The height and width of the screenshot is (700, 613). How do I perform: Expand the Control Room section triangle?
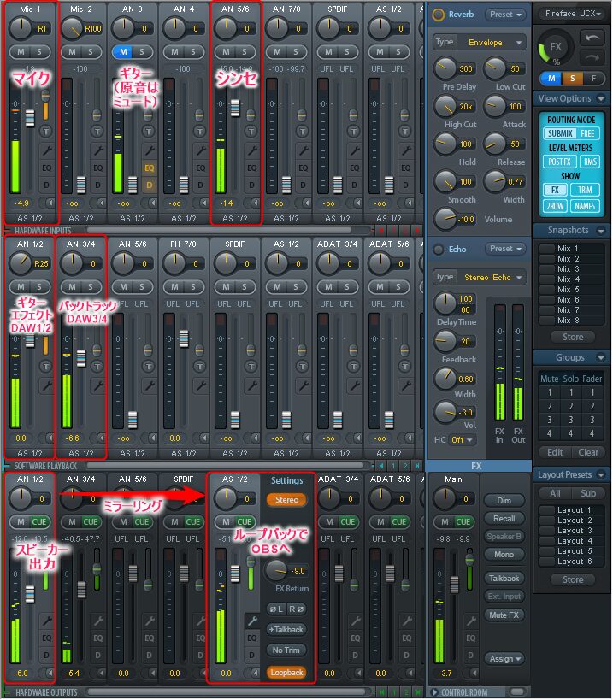(435, 692)
